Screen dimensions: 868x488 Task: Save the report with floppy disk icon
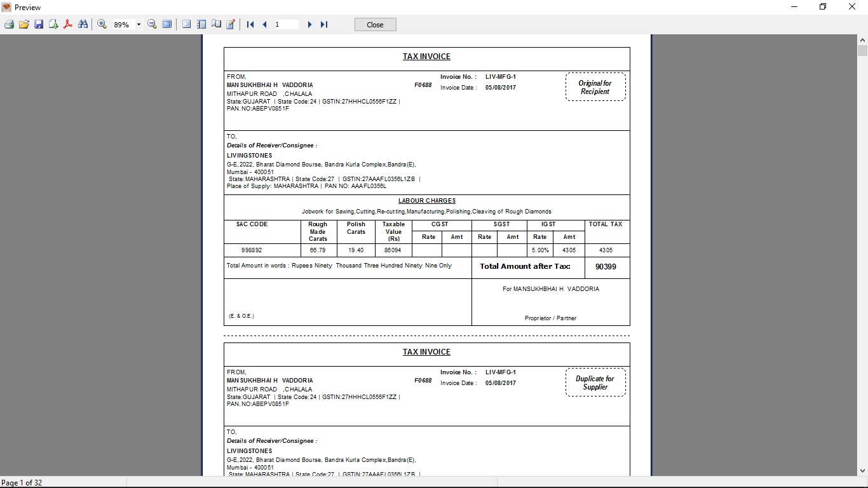pos(39,25)
